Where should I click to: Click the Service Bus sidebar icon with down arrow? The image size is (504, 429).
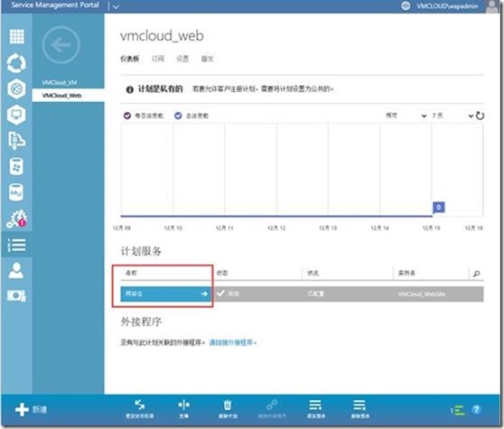[x=16, y=140]
